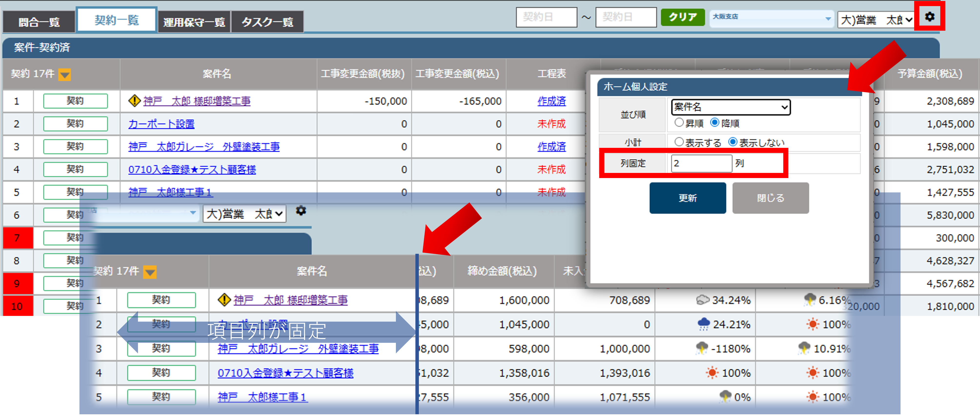The height and width of the screenshot is (416, 980).
Task: Select the 昇順 ascending radio button
Action: click(679, 123)
